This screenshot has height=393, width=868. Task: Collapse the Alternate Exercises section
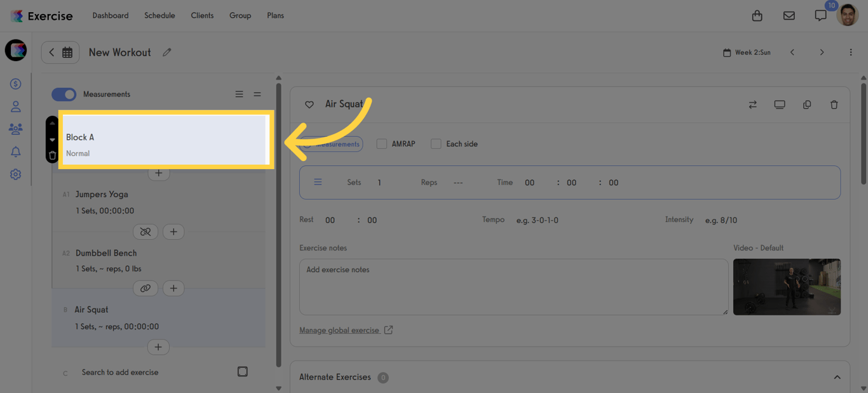[837, 376]
